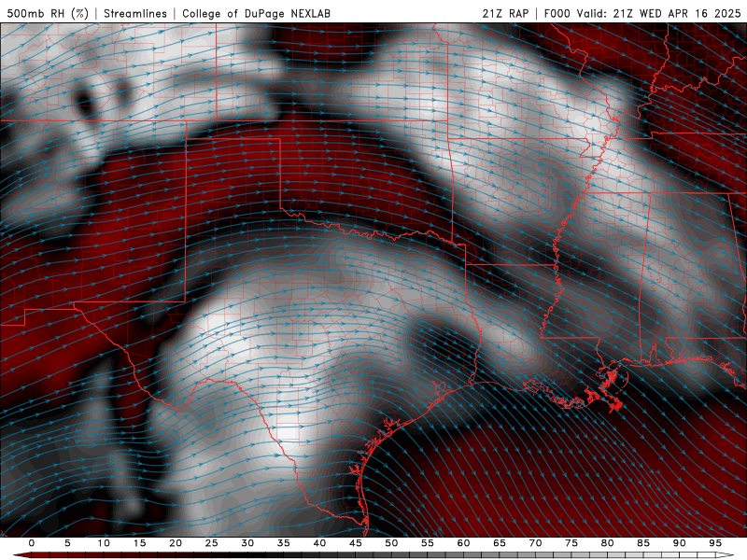747x560 pixels.
Task: Click the '75' label on the legend
Action: pos(571,543)
